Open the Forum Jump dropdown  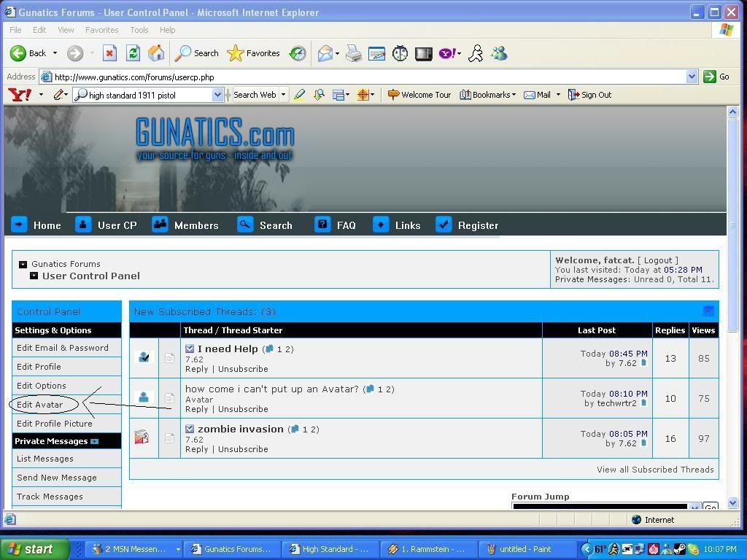(x=695, y=506)
